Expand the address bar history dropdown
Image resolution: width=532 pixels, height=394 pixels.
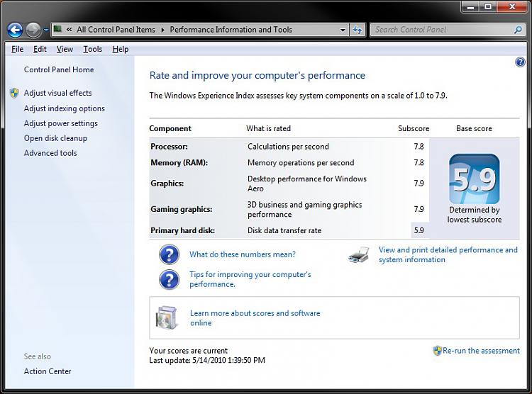pos(343,30)
